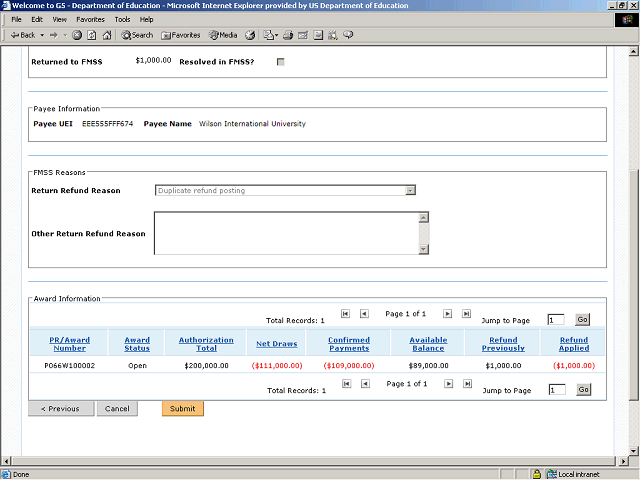
Task: Sort by PR/Award Number column link
Action: (x=69, y=344)
